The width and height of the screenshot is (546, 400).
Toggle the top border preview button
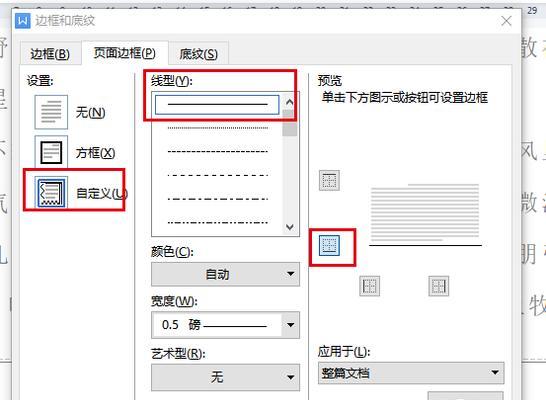point(329,180)
